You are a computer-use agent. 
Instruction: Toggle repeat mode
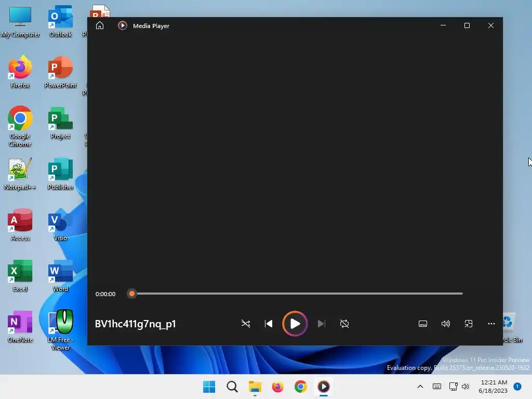click(x=344, y=324)
